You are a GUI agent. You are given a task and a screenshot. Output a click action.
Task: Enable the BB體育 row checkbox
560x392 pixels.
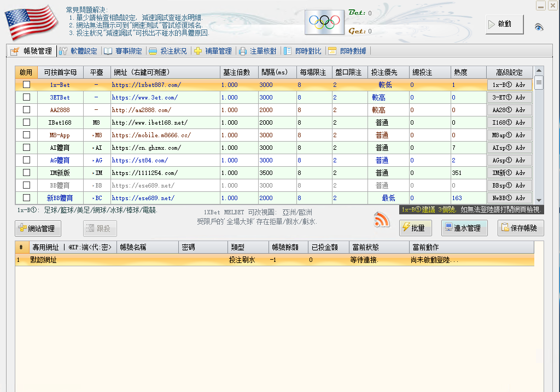[x=26, y=185]
